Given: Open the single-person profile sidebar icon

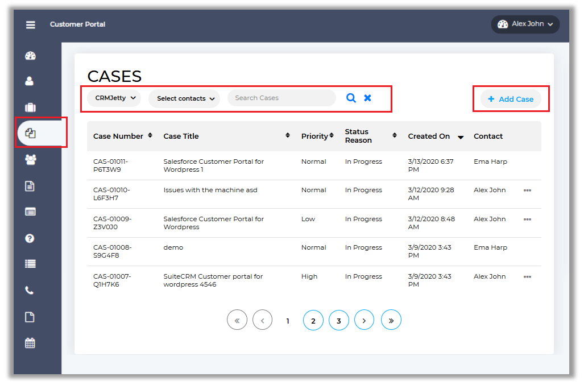Looking at the screenshot, I should click(30, 81).
